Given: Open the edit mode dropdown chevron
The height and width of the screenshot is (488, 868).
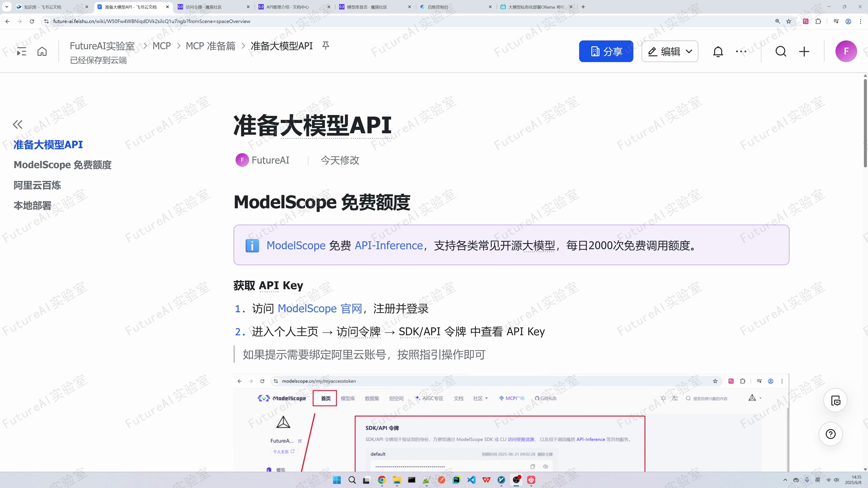Looking at the screenshot, I should tap(689, 51).
